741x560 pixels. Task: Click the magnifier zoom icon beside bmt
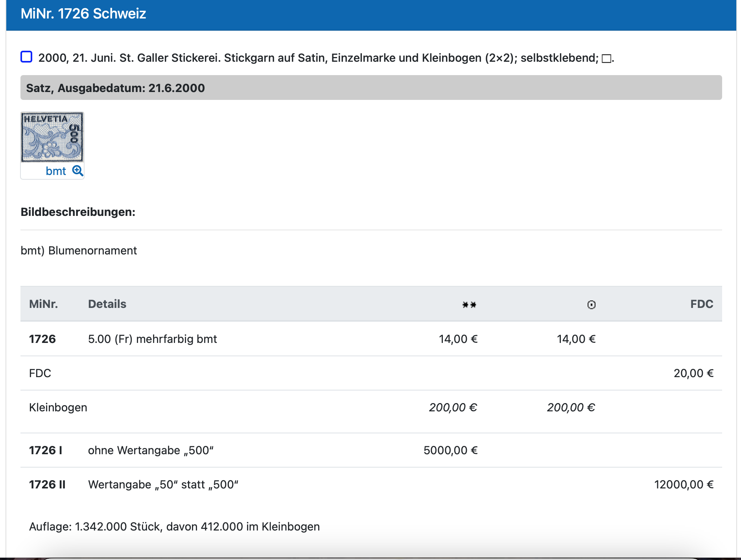pos(77,171)
